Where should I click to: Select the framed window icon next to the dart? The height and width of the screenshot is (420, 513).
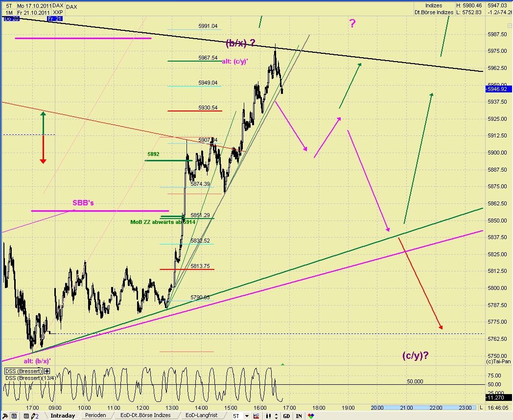point(13,416)
